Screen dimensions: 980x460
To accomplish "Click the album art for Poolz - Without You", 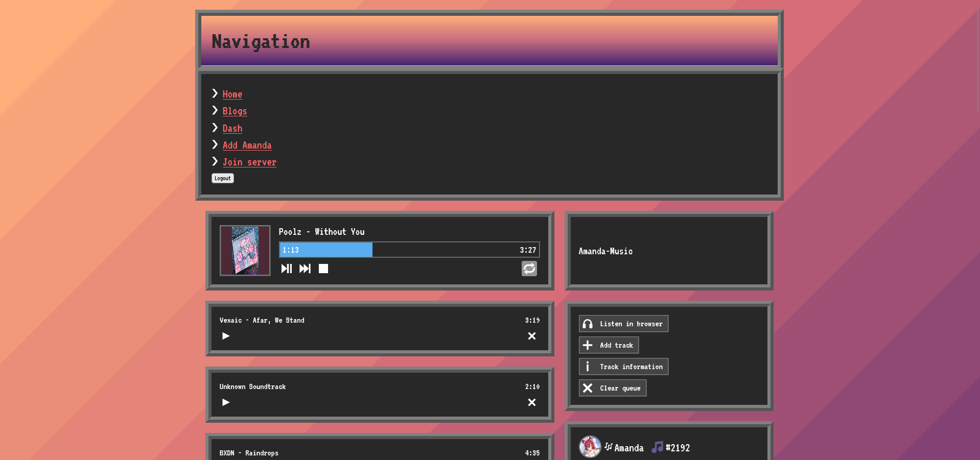I will tap(245, 250).
